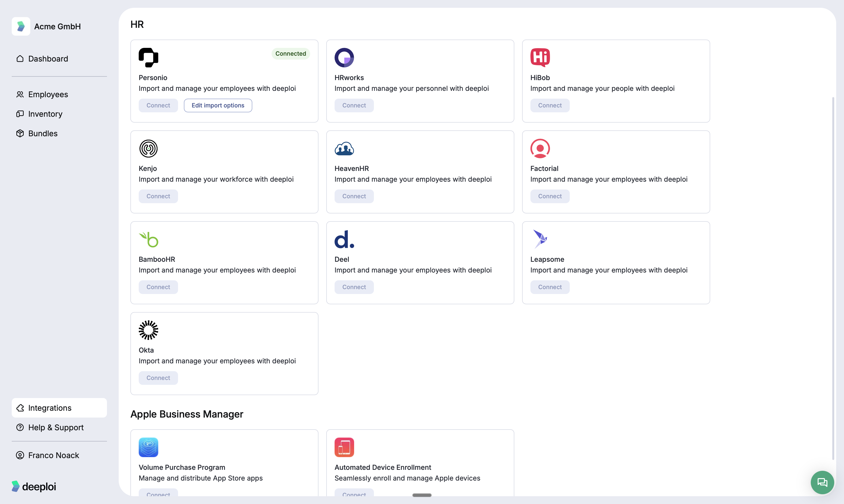Click the HiBob logo icon
Viewport: 844px width, 504px height.
pos(540,58)
